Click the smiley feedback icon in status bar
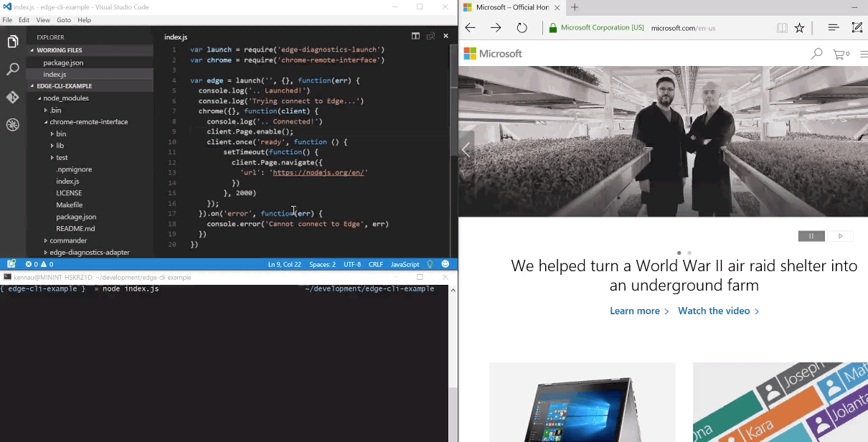 click(x=445, y=264)
